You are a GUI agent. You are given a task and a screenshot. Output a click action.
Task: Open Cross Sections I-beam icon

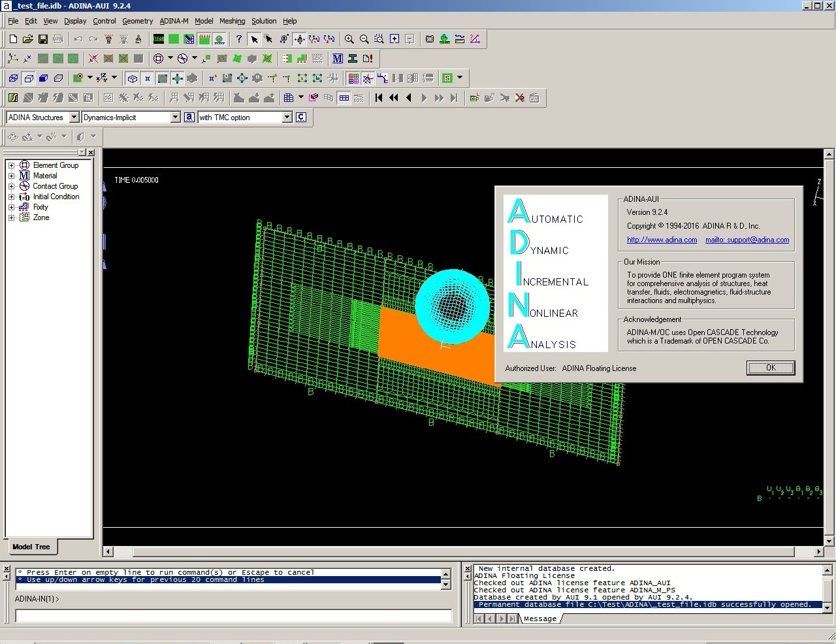[353, 59]
